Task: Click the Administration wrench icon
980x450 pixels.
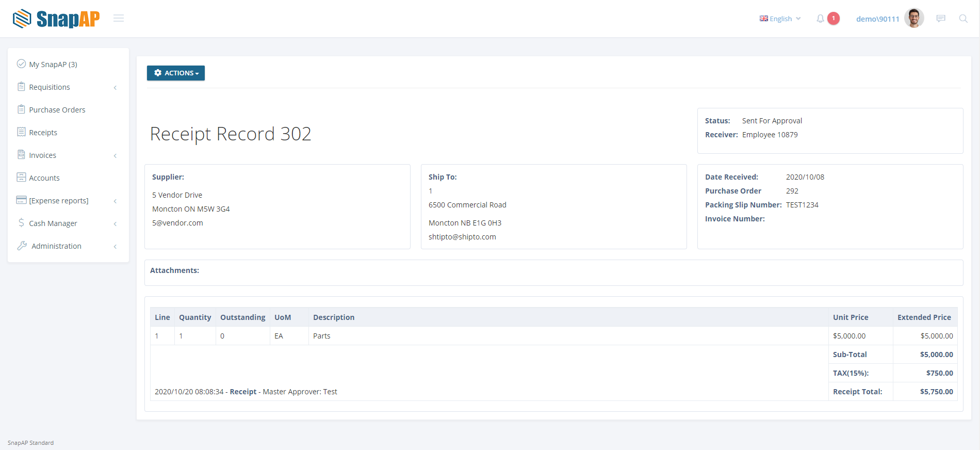Action: coord(22,246)
